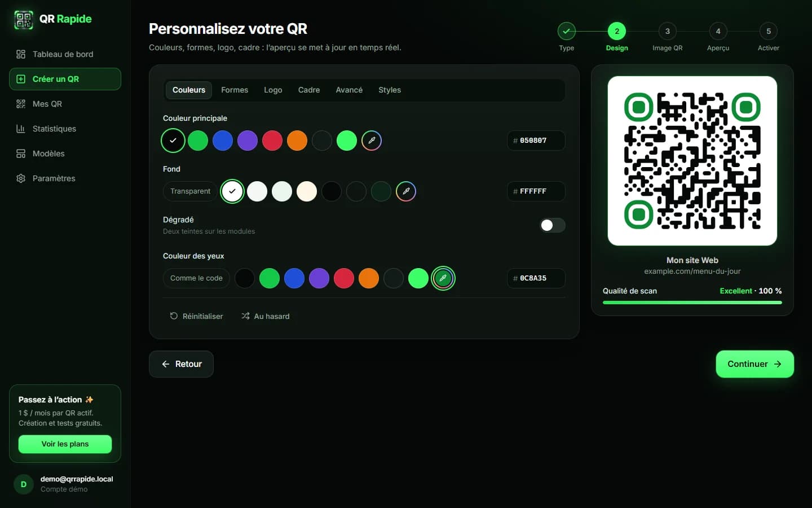The image size is (812, 508).
Task: Click completed Type step checkmark
Action: click(566, 31)
